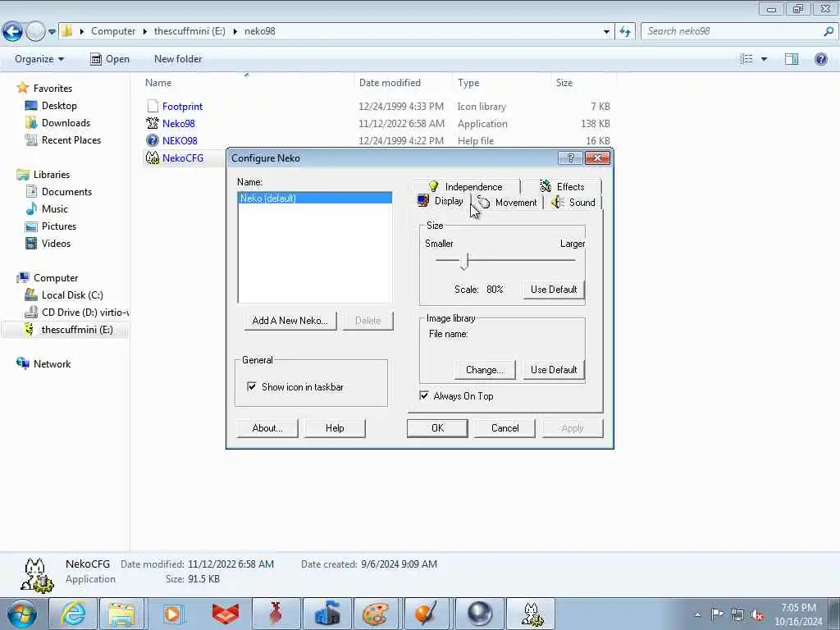Open Desktop in Favorites
The width and height of the screenshot is (840, 630).
tap(59, 106)
